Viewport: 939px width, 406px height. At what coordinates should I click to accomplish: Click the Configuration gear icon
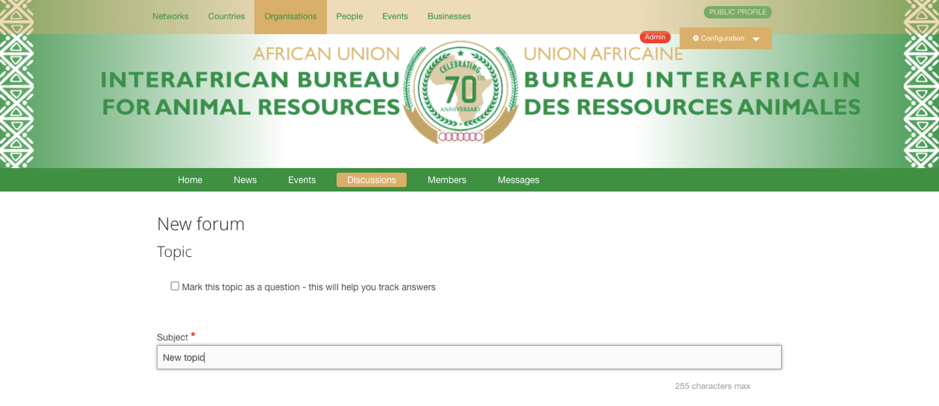(x=696, y=38)
